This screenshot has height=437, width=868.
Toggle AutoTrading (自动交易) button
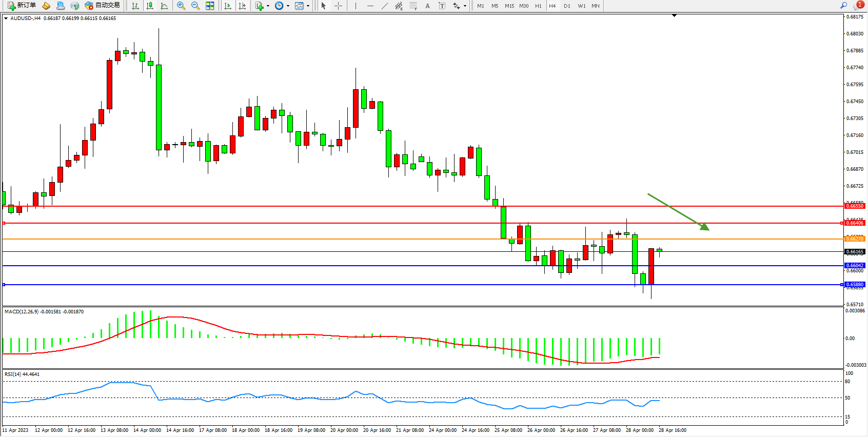click(x=102, y=6)
